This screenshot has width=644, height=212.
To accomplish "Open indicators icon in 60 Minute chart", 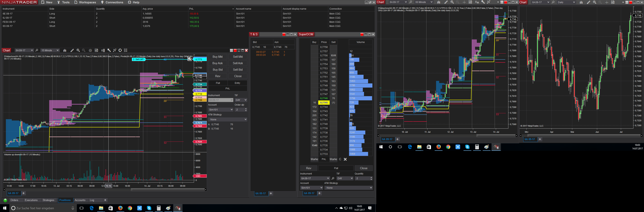I will pyautogui.click(x=489, y=2).
